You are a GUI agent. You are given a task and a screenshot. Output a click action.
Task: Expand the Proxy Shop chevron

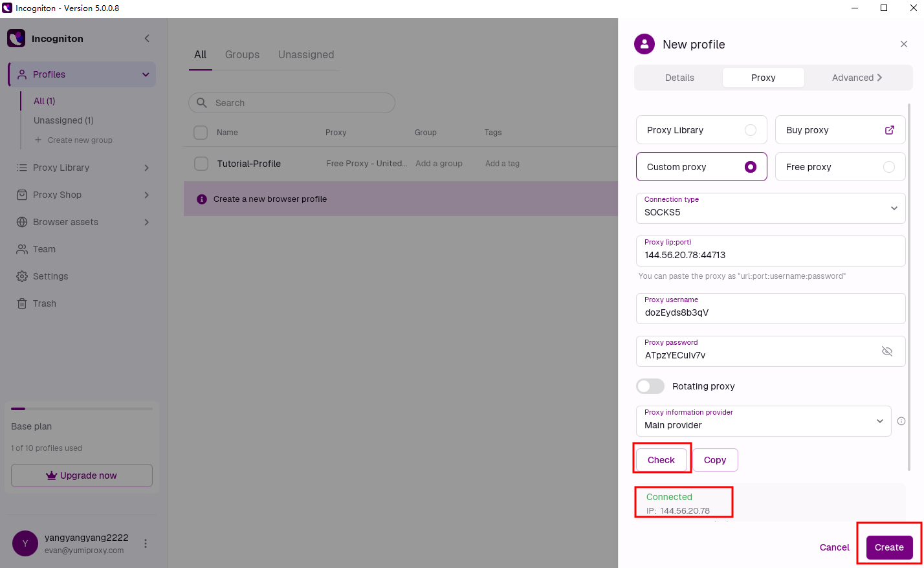147,195
